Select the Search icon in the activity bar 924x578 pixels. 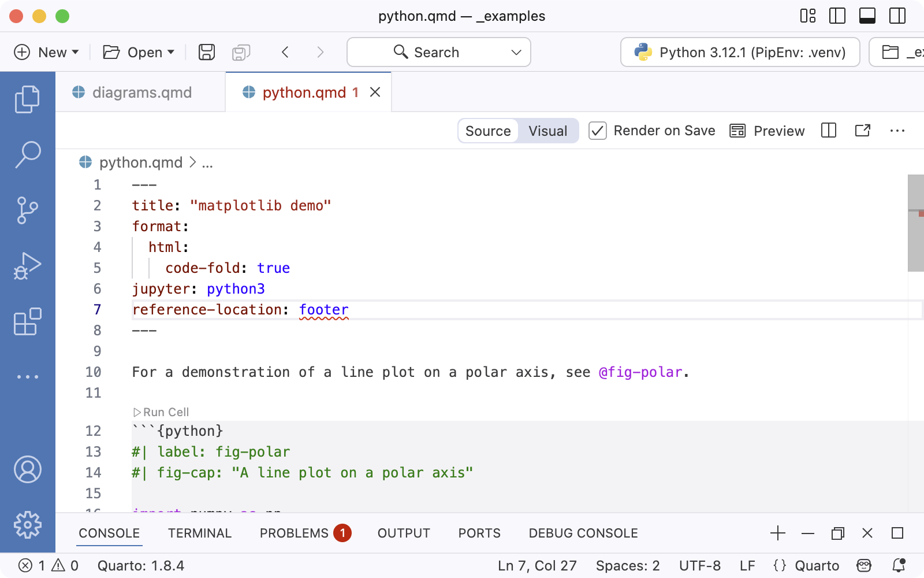[x=27, y=154]
